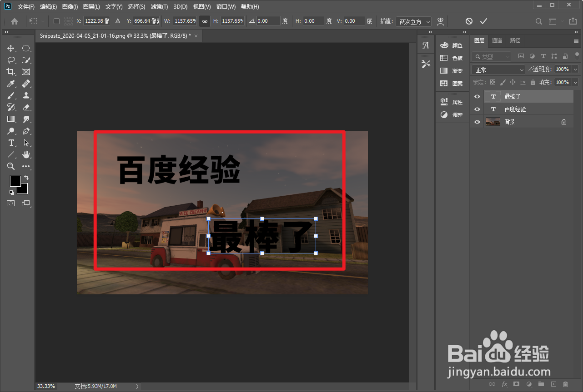
Task: Select the Clone Stamp tool
Action: 26,95
